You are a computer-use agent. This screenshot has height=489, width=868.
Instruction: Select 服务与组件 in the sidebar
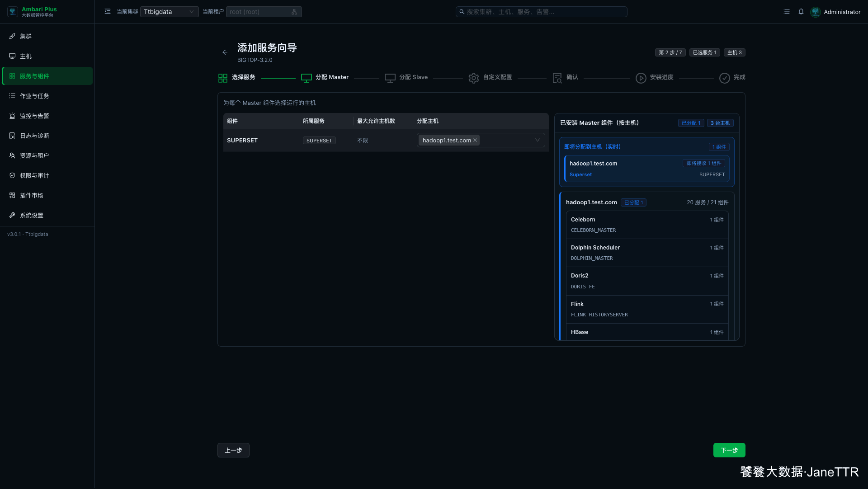47,76
